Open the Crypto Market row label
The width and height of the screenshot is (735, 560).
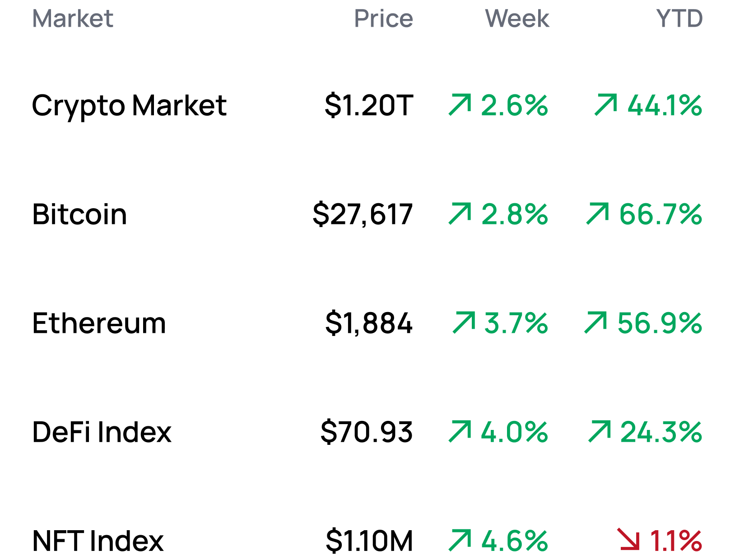pos(129,106)
